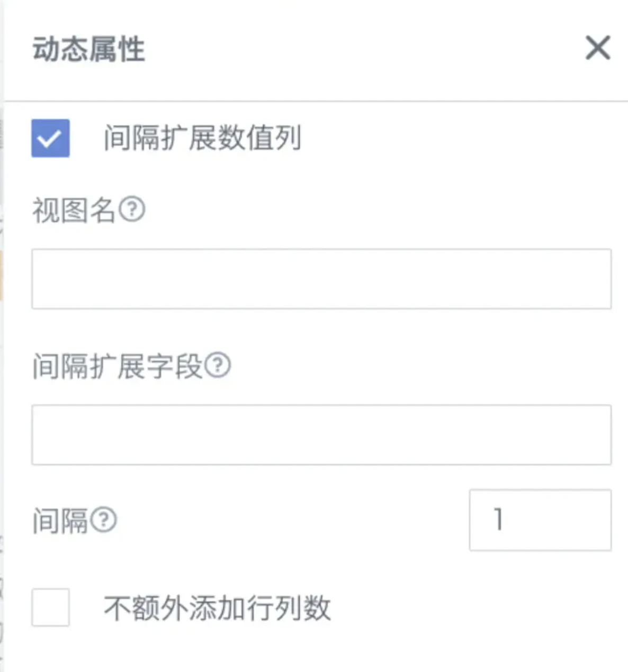Click the question mark next to 间隔扩展字段
Image resolution: width=628 pixels, height=672 pixels.
coord(218,365)
